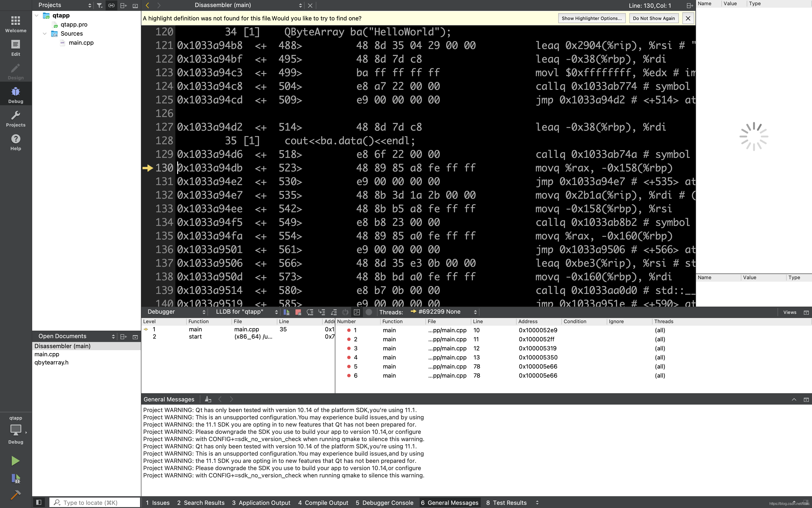Switch to Design mode
Viewport: 812px width, 508px height.
pos(16,72)
